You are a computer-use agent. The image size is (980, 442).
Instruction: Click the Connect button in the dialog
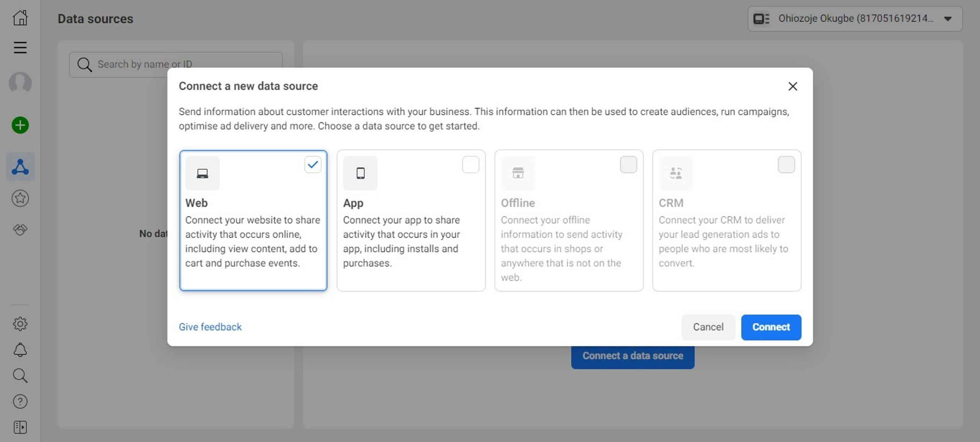coord(771,327)
